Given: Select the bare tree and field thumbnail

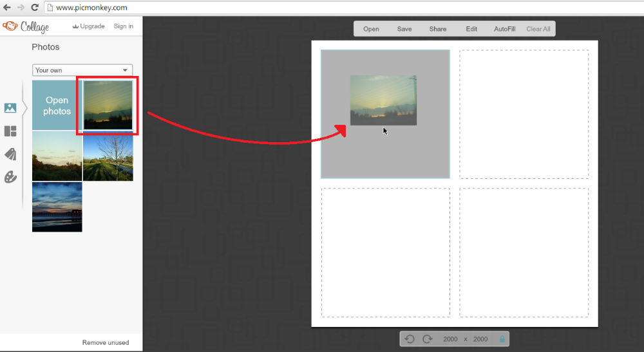Looking at the screenshot, I should pyautogui.click(x=108, y=156).
